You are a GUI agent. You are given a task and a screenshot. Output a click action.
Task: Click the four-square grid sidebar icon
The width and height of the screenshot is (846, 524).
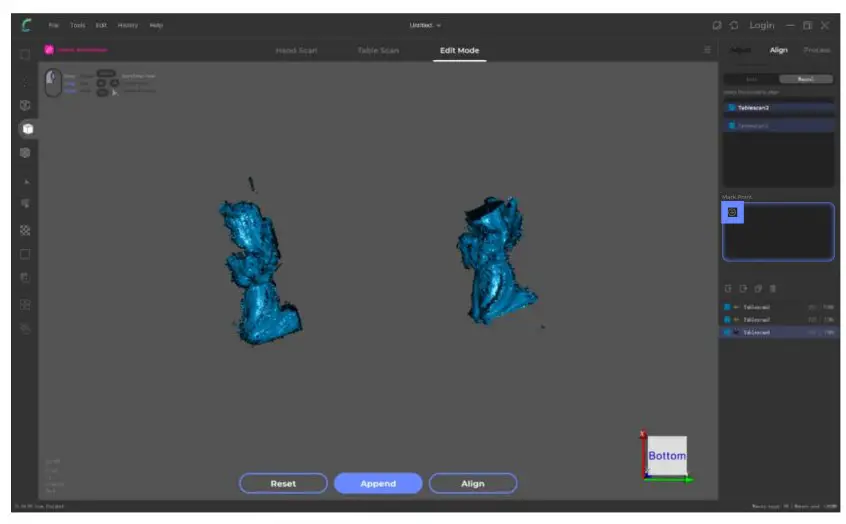tap(25, 305)
